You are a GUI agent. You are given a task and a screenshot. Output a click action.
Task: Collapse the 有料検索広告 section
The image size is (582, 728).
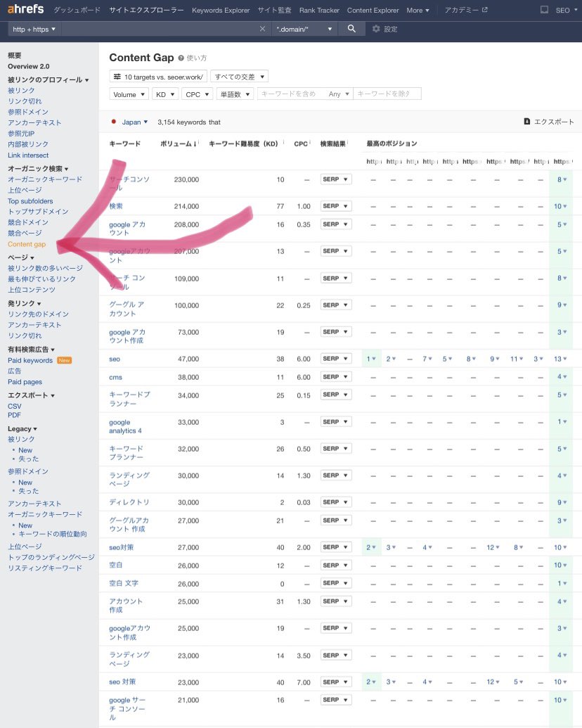31,350
